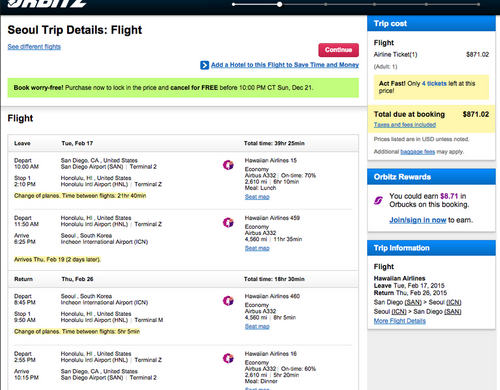This screenshot has width=500, height=390.
Task: Open Seat map for Hawaiian Airlines 15
Action: pyautogui.click(x=257, y=197)
